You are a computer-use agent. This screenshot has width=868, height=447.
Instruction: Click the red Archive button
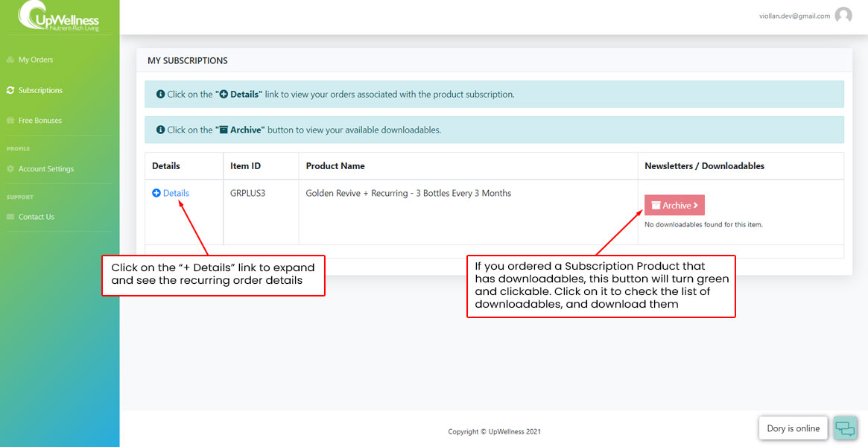click(674, 205)
